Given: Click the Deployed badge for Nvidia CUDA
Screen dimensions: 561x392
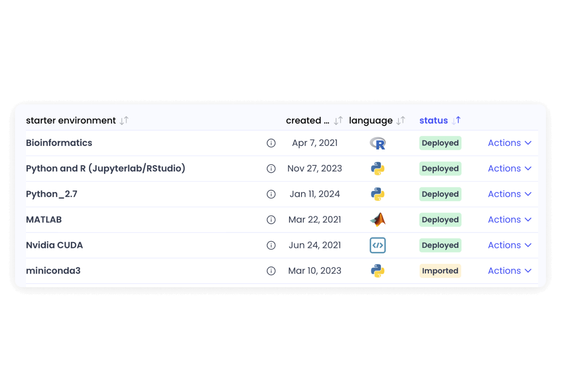Looking at the screenshot, I should [440, 245].
